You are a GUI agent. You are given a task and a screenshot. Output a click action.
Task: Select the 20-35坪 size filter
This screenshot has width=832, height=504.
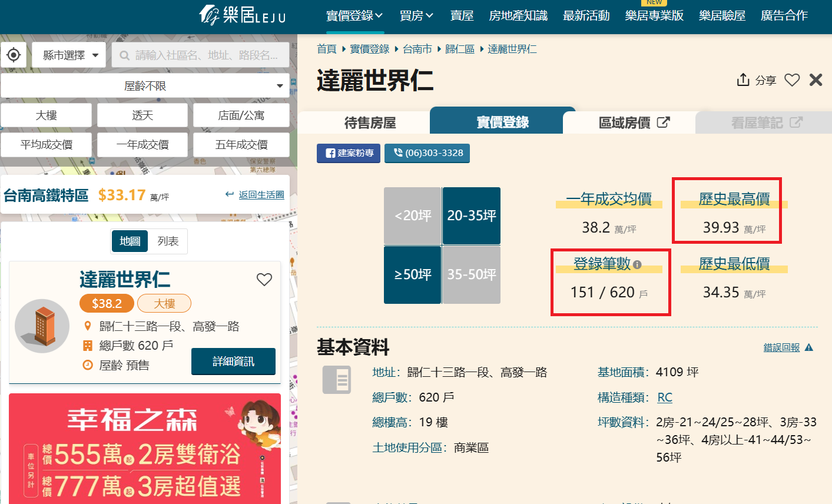(472, 215)
